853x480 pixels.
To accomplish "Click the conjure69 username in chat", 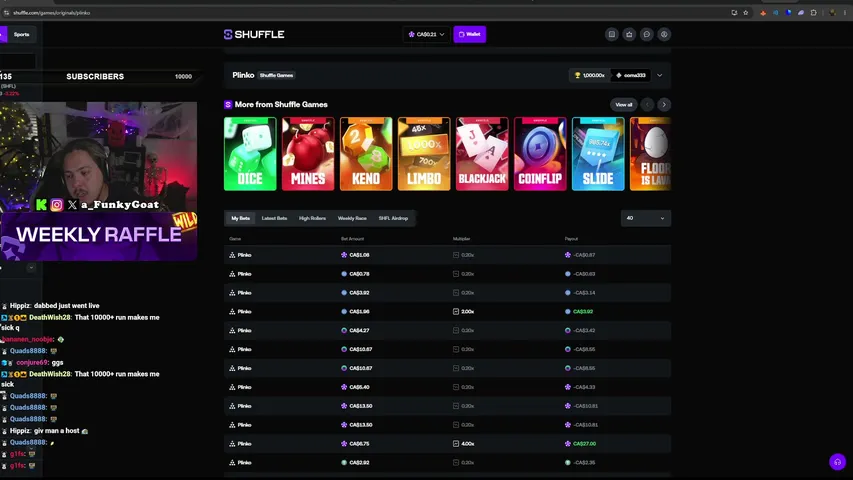I will pos(32,362).
